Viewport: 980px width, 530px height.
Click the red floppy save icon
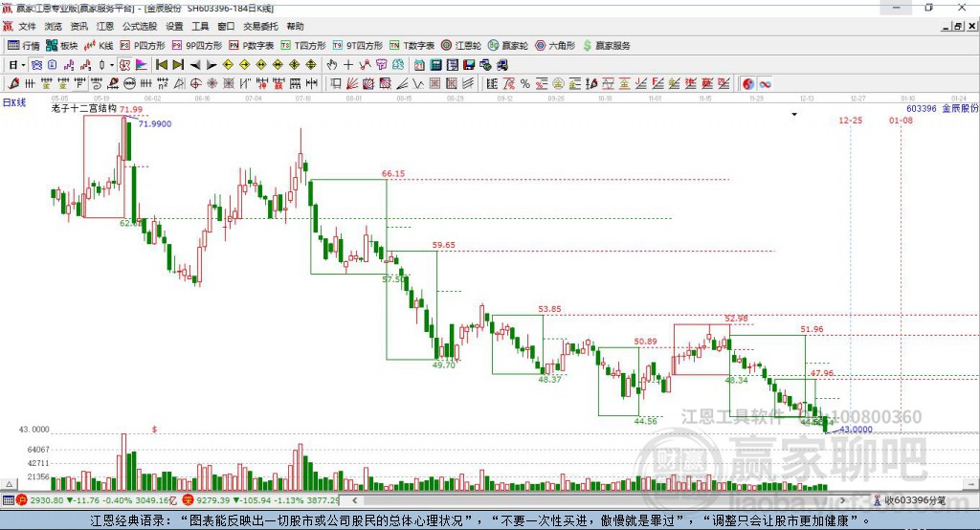point(469,65)
